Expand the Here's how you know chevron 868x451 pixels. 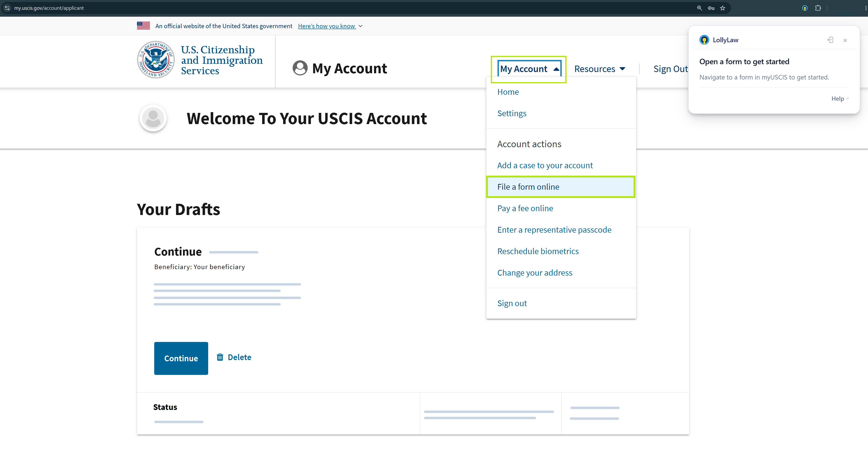[x=360, y=26]
